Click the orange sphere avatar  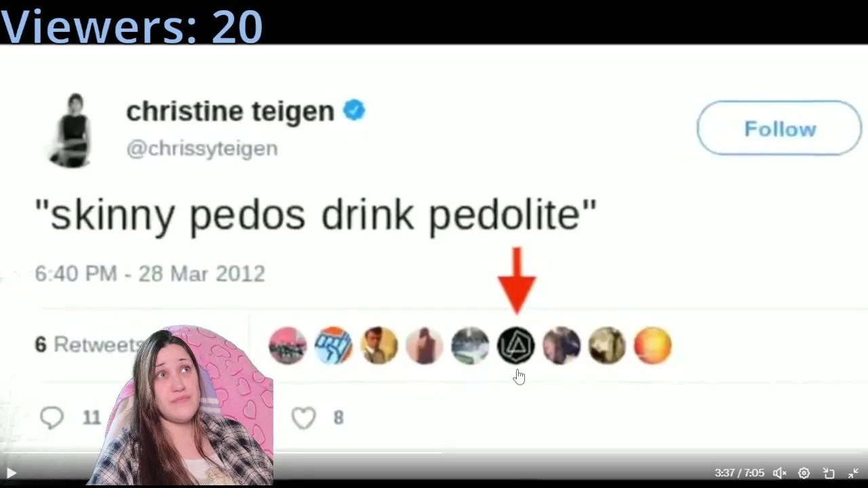coord(652,346)
